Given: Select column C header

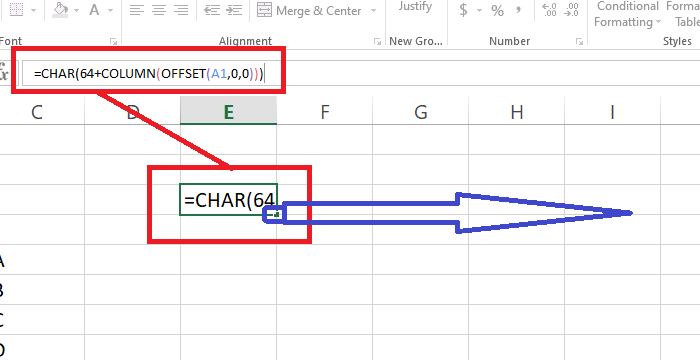Looking at the screenshot, I should (37, 112).
